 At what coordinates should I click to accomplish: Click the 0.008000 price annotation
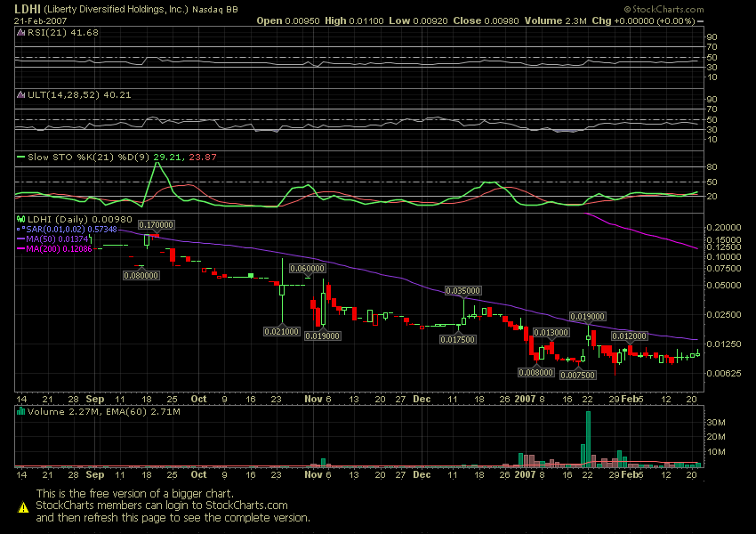[536, 372]
